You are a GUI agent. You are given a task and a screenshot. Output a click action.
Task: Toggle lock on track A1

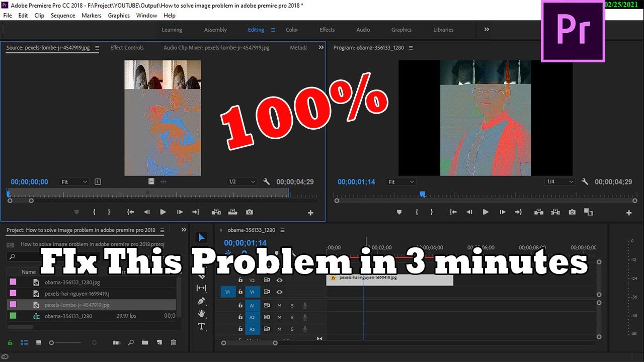coord(240,305)
